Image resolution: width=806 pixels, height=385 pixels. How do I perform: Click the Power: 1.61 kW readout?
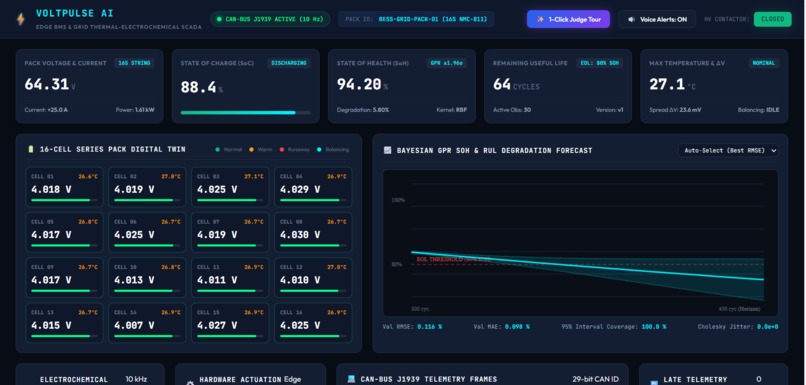click(x=135, y=109)
